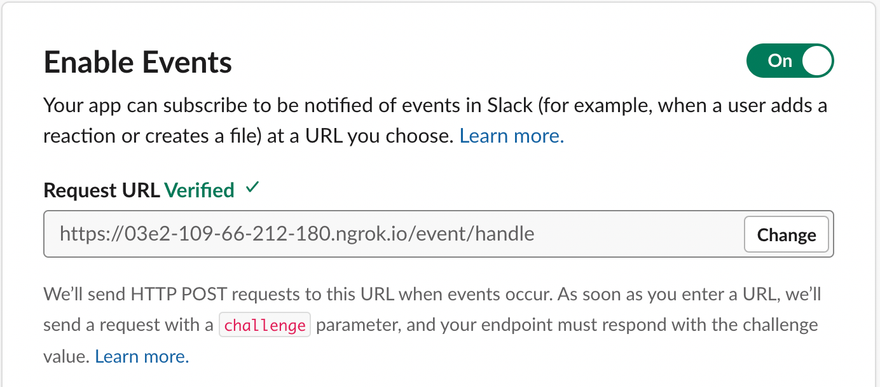Click the Request URL label
This screenshot has height=387, width=880.
pyautogui.click(x=102, y=191)
